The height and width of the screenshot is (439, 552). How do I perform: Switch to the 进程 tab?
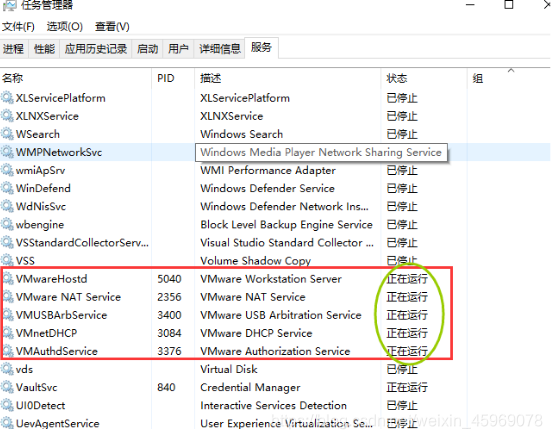14,49
